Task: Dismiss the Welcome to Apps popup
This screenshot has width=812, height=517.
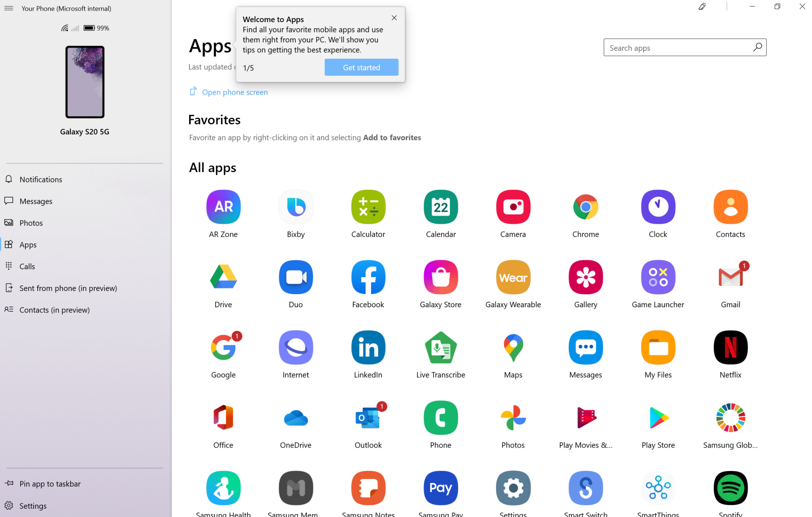Action: click(x=394, y=18)
